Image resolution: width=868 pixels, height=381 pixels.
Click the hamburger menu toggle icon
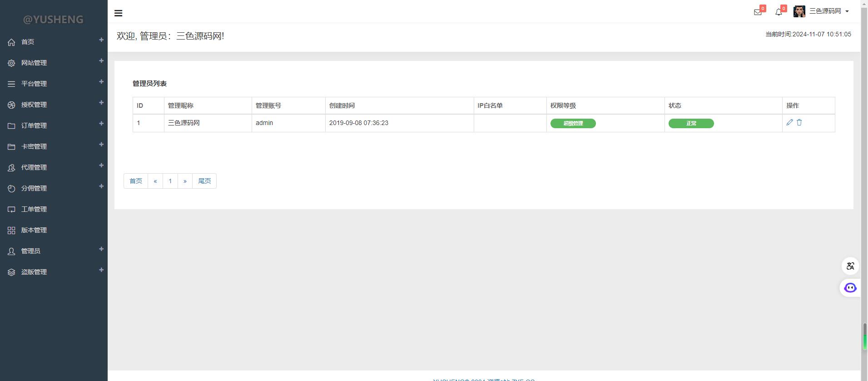click(118, 13)
